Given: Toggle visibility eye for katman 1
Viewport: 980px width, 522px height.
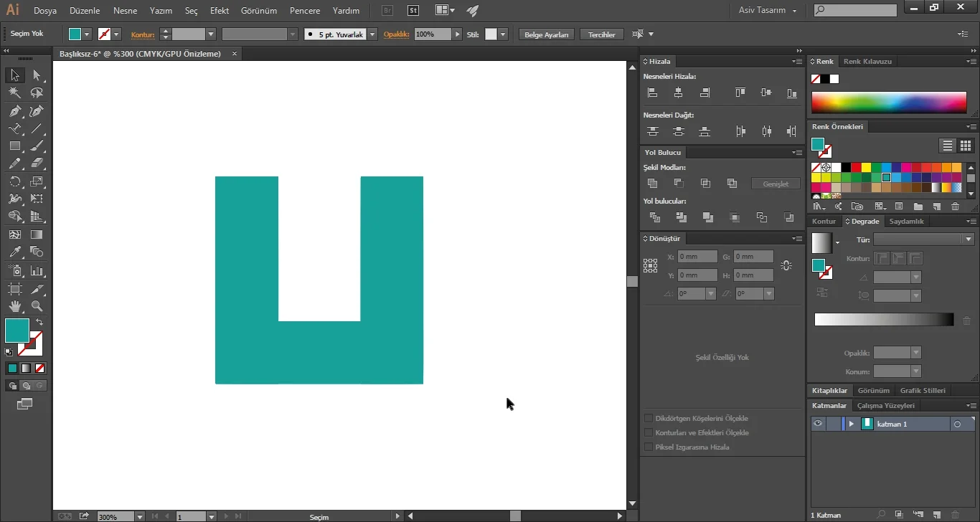Looking at the screenshot, I should point(817,424).
